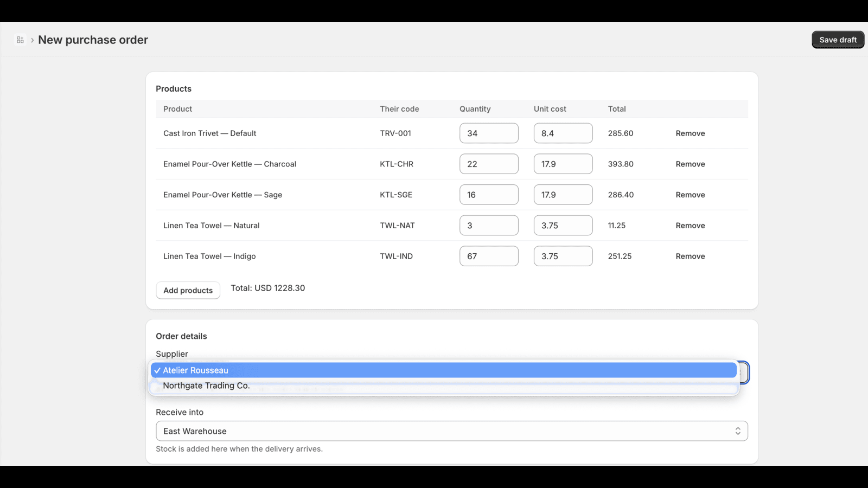The image size is (868, 488).
Task: Click Linen Tea Towel — Indigo name
Action: pyautogui.click(x=209, y=256)
